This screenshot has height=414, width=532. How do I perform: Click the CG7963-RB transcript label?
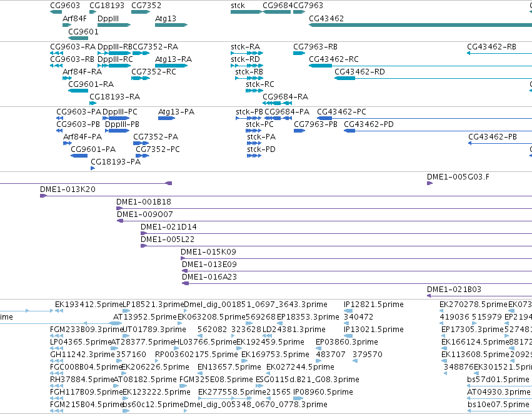click(x=315, y=46)
